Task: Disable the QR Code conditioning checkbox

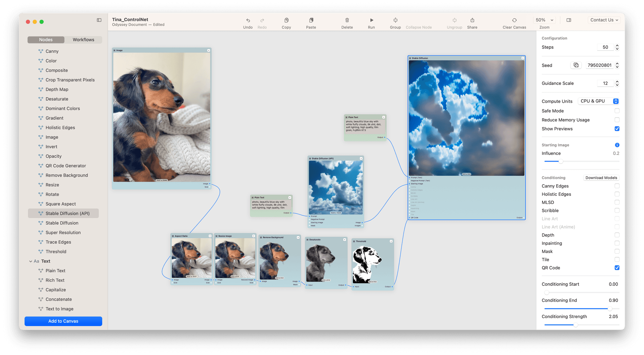Action: click(x=617, y=268)
